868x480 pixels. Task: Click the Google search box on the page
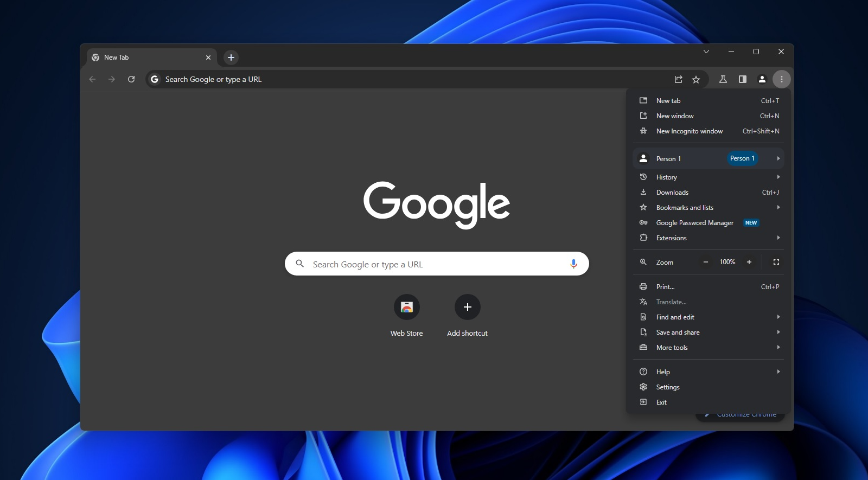coord(437,264)
